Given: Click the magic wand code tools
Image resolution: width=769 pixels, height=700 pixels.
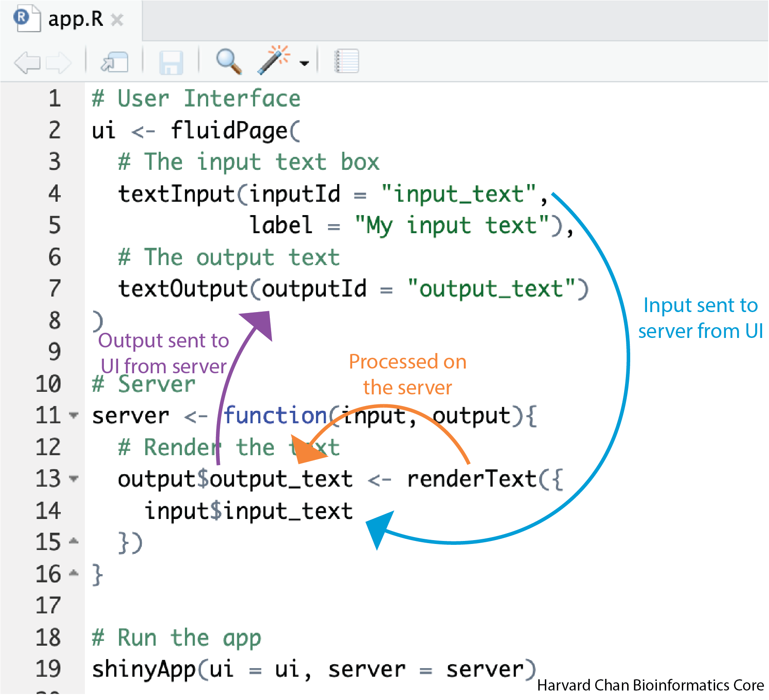Looking at the screenshot, I should (x=274, y=61).
